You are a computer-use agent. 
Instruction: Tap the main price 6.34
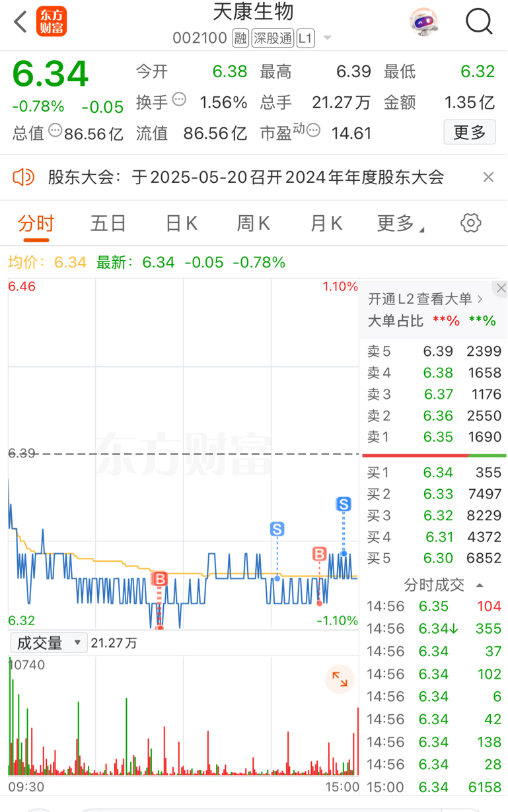point(50,74)
